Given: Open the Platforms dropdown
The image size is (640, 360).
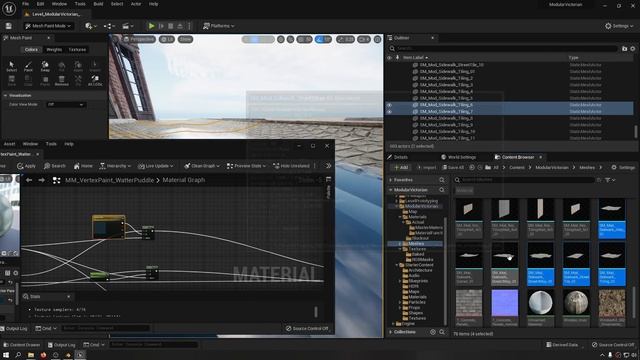Looking at the screenshot, I should [219, 26].
